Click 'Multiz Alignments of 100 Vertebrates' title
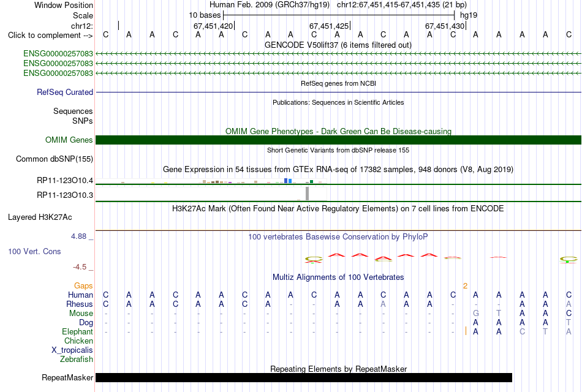This screenshot has width=582, height=392. 338,277
